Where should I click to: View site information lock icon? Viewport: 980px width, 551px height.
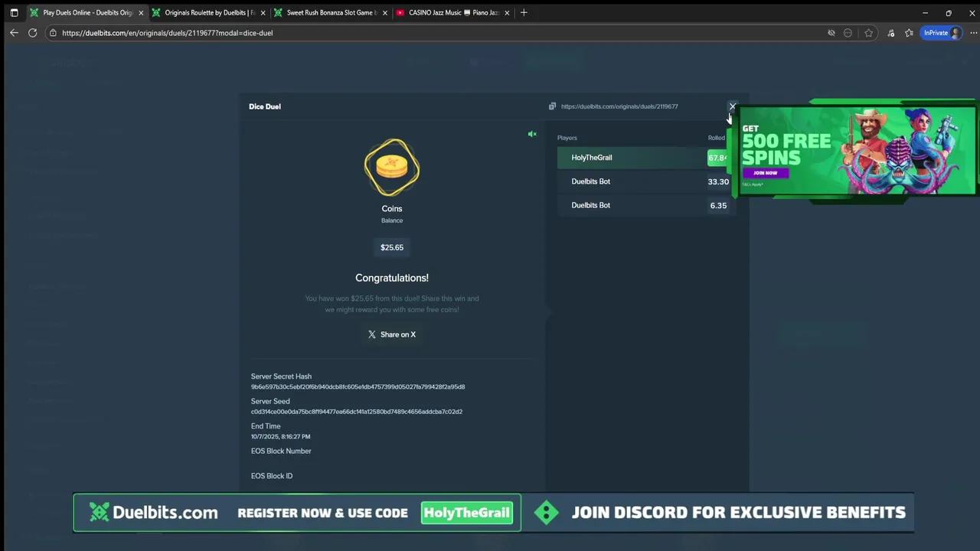[53, 33]
